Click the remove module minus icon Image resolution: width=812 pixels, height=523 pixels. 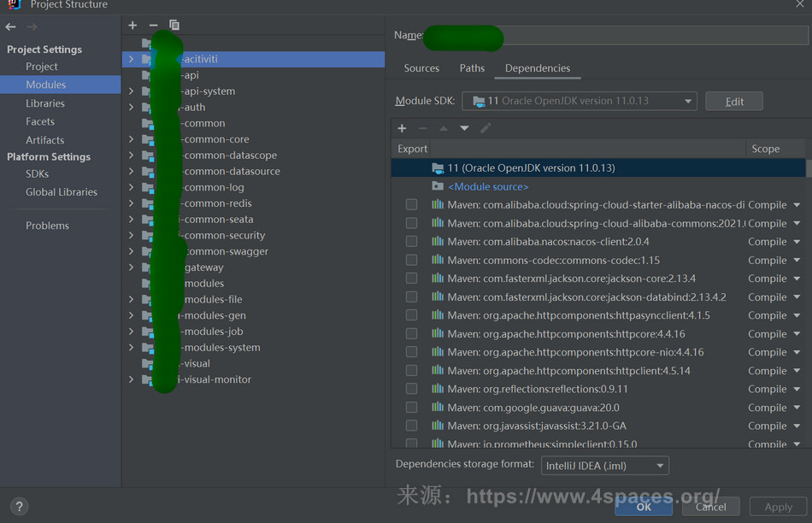coord(153,26)
